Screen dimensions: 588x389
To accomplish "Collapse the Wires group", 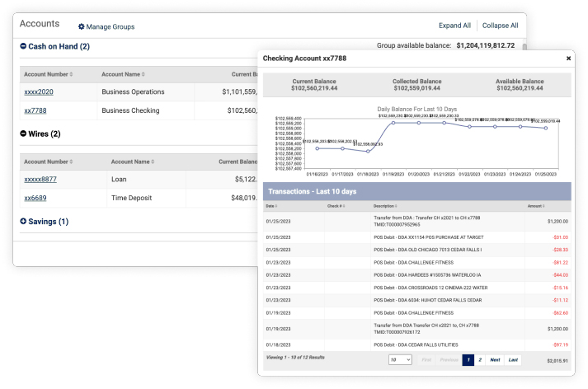I will 23,134.
